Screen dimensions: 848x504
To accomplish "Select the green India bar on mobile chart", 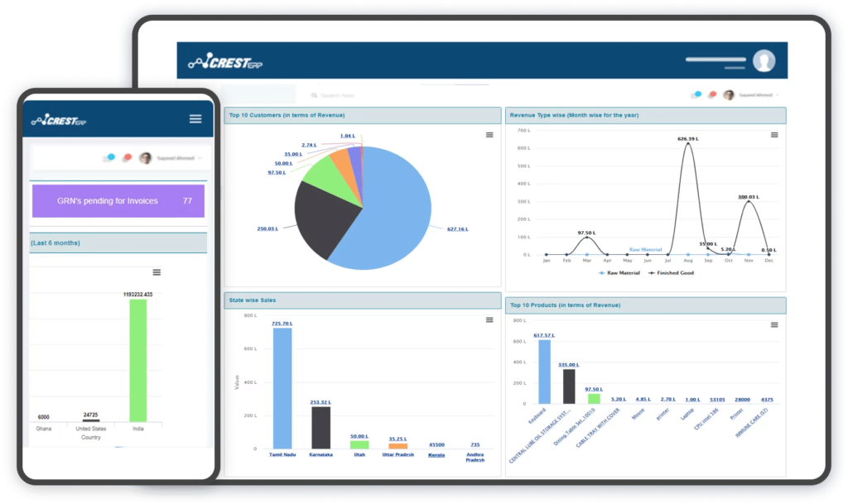I will click(137, 360).
